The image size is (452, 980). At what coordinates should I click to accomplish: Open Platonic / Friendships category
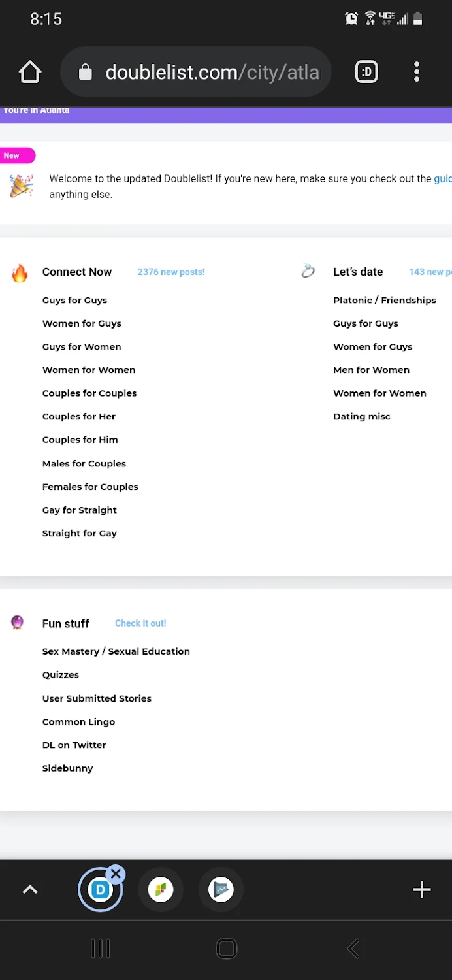[385, 301]
